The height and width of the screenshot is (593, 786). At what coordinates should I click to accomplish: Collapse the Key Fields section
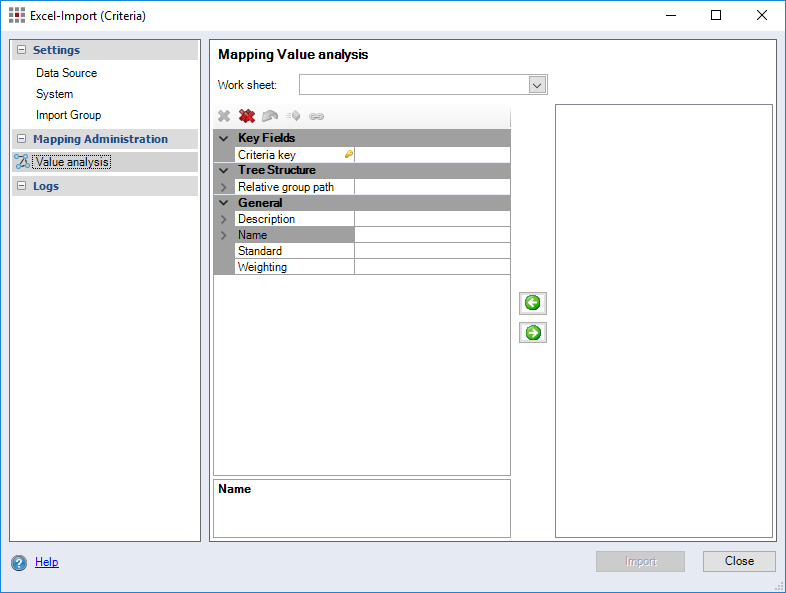224,138
